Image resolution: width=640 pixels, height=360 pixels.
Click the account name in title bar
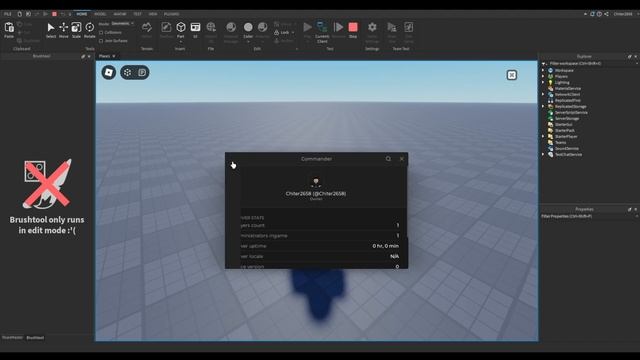coord(623,14)
